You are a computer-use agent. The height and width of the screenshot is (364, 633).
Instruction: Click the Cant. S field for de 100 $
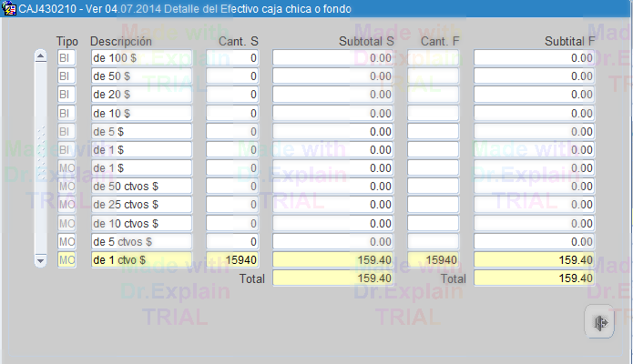pyautogui.click(x=232, y=57)
